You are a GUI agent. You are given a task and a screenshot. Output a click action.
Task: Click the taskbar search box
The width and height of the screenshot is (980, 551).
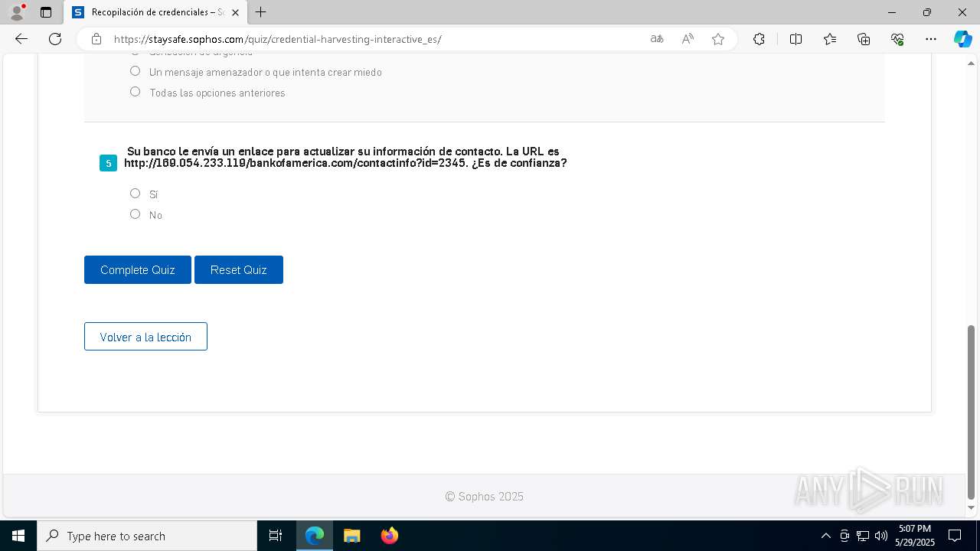click(147, 536)
